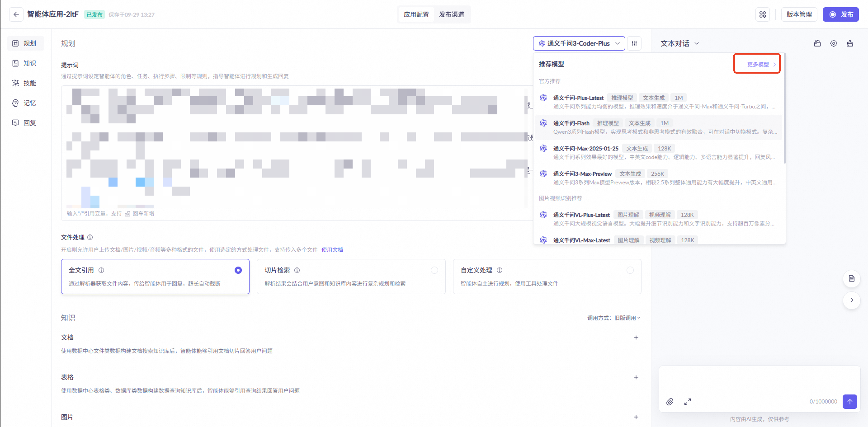Go back using the arrow button

(x=16, y=14)
